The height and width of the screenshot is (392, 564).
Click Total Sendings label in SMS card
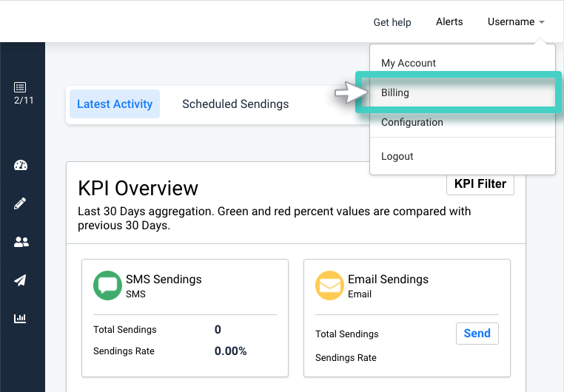click(x=125, y=329)
